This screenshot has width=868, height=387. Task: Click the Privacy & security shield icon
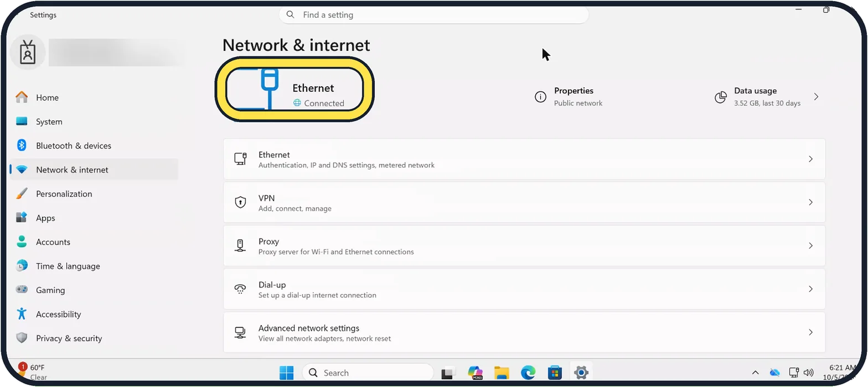(22, 338)
